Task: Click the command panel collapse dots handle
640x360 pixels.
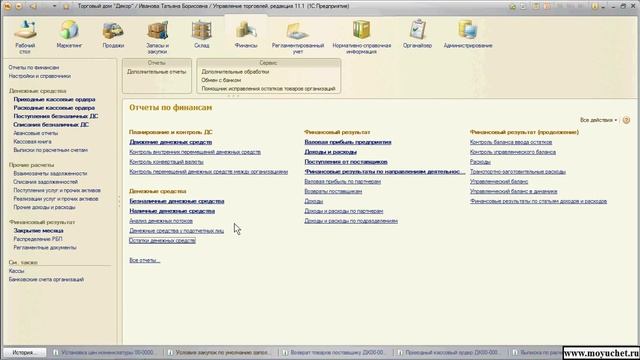Action: (233, 96)
